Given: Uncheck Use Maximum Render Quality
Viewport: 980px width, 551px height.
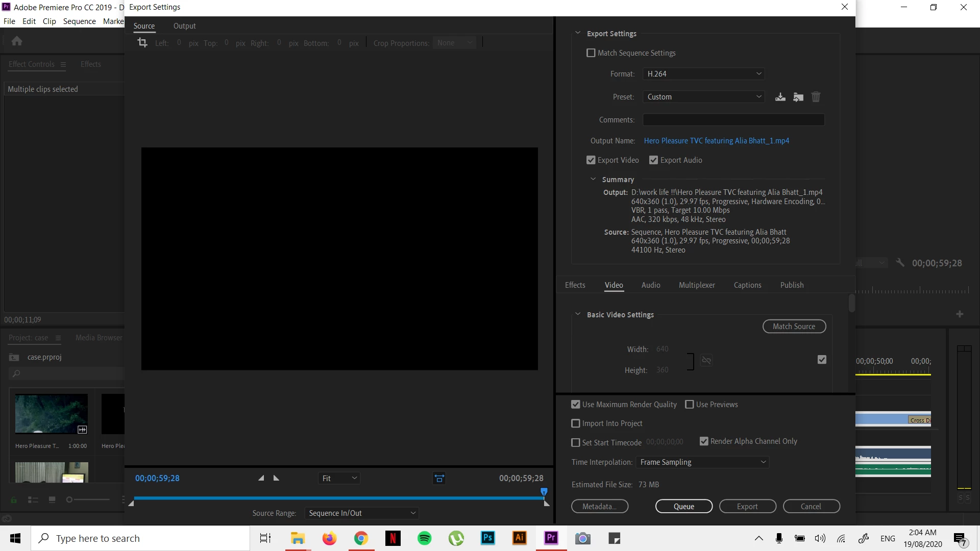Looking at the screenshot, I should click(x=576, y=405).
